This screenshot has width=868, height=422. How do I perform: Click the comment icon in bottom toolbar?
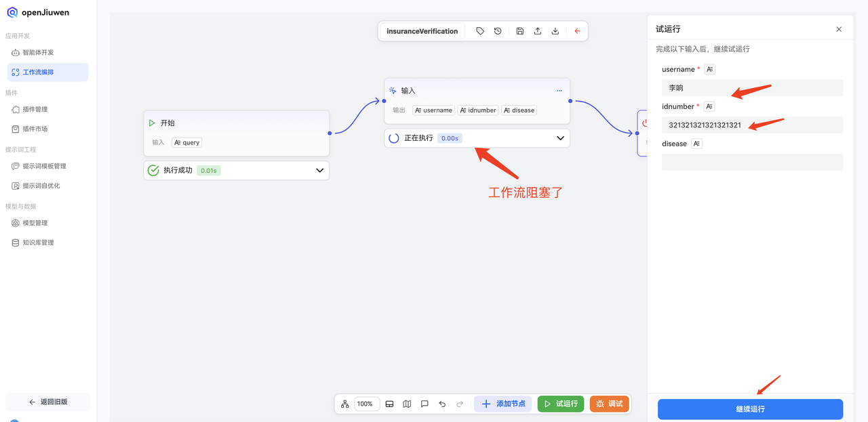[x=425, y=403]
